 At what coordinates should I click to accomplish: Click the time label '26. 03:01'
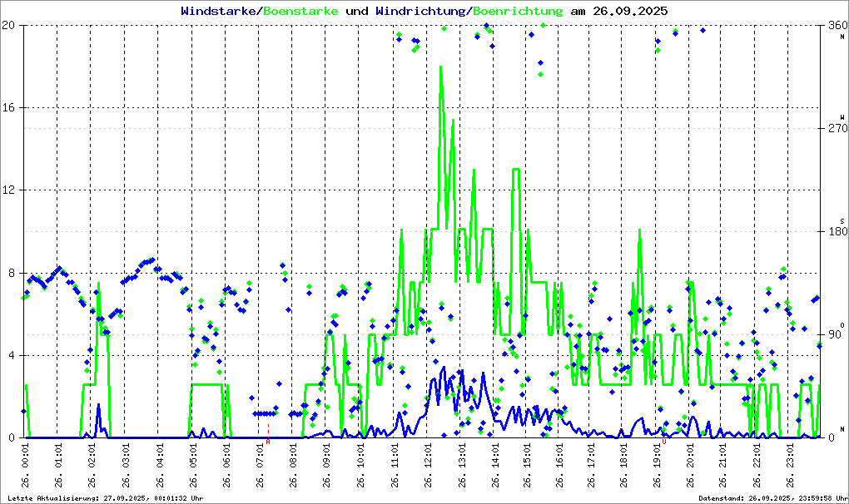pos(125,465)
